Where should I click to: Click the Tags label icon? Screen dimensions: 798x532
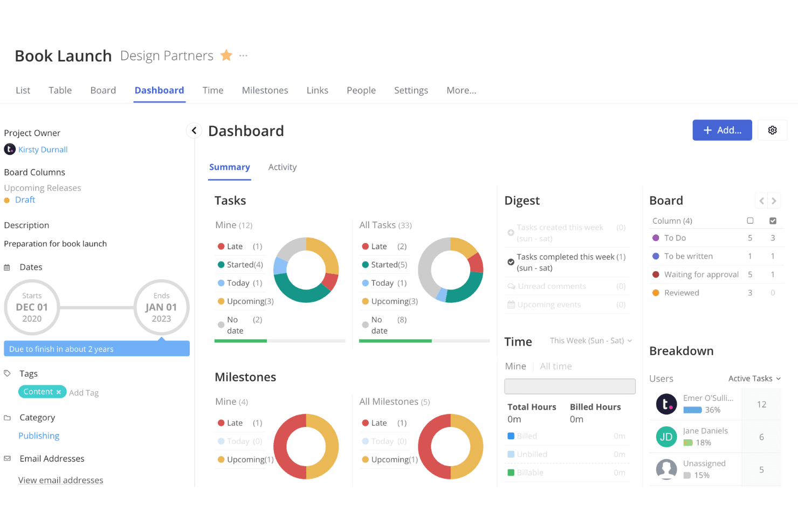pos(7,374)
